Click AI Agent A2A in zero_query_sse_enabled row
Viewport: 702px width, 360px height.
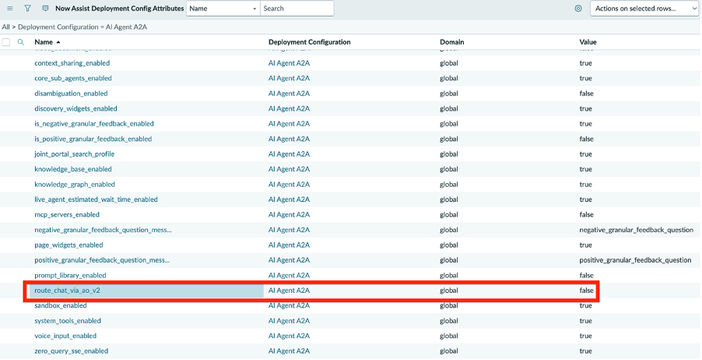coord(289,351)
